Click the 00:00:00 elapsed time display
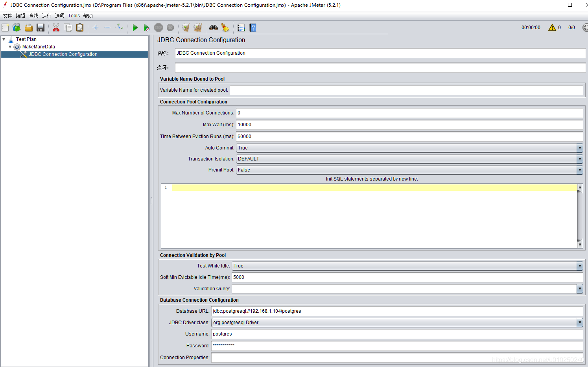The height and width of the screenshot is (367, 588). click(x=531, y=28)
